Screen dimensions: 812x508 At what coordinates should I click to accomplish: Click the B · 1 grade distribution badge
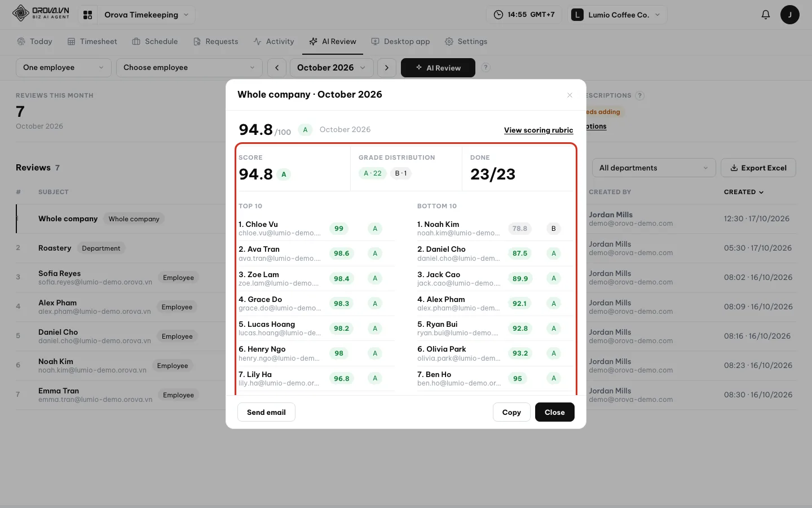(401, 173)
